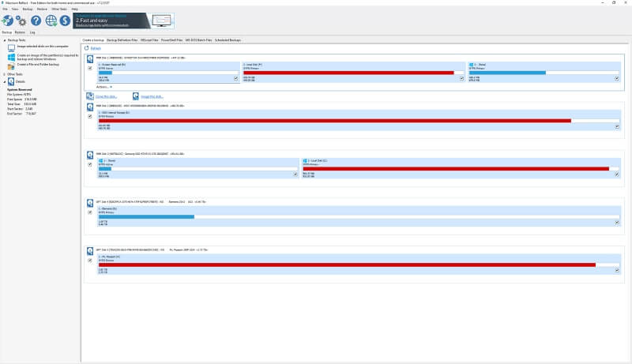Open the Restore menu
The width and height of the screenshot is (632, 364).
[x=42, y=9]
